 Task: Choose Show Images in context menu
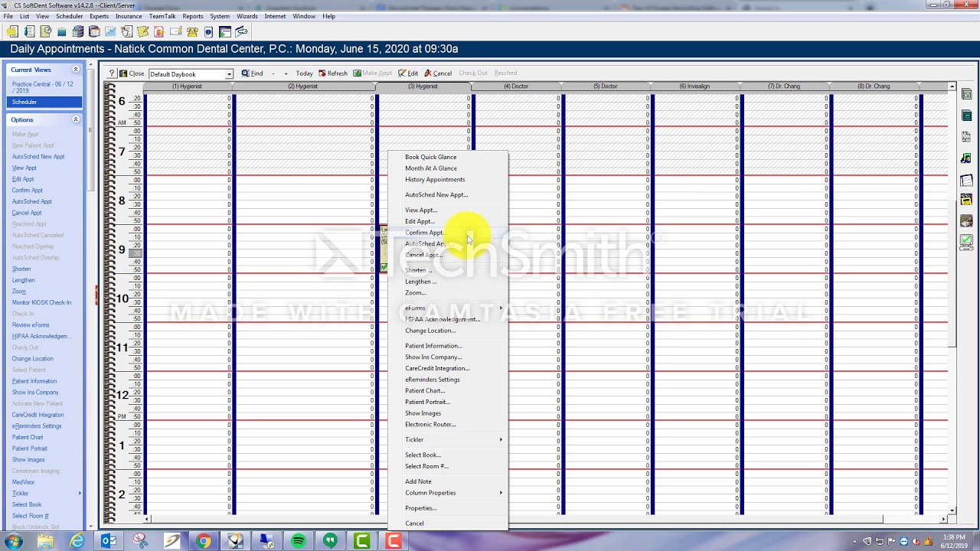click(x=423, y=413)
